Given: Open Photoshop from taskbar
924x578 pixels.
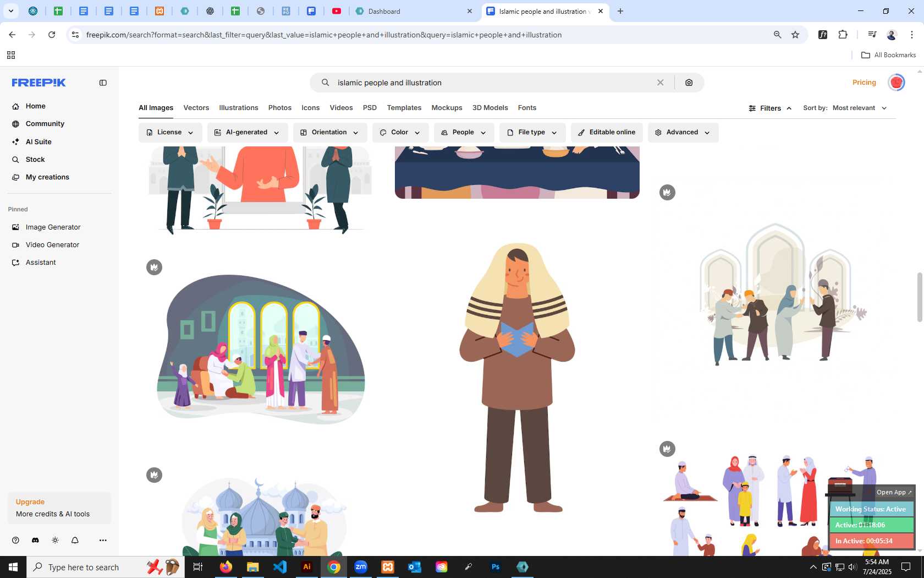Looking at the screenshot, I should tap(496, 567).
